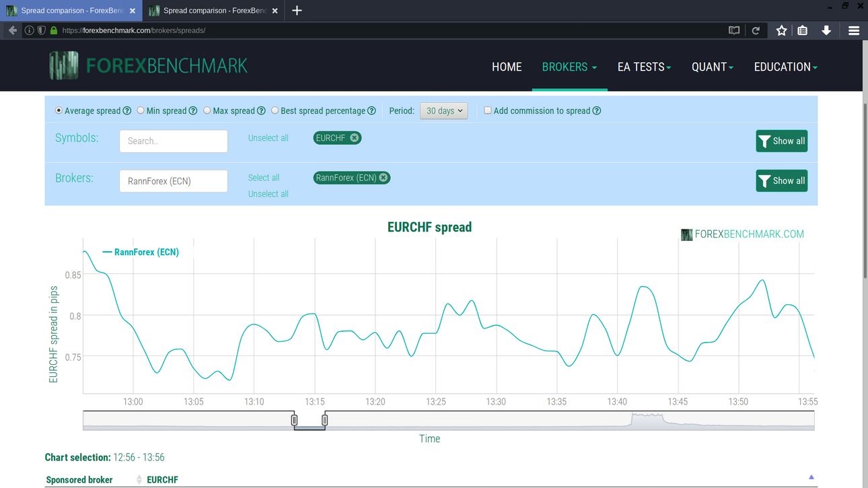Open help icon beside Average spread
Screen dimensions: 868x488
coord(126,111)
